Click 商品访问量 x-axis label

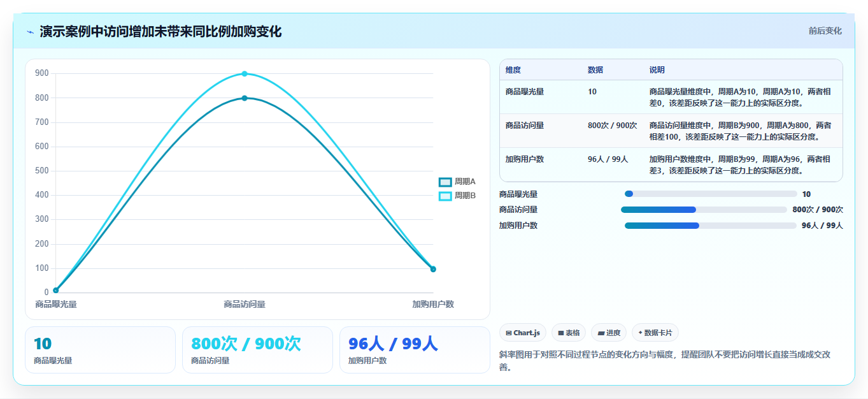(x=245, y=305)
